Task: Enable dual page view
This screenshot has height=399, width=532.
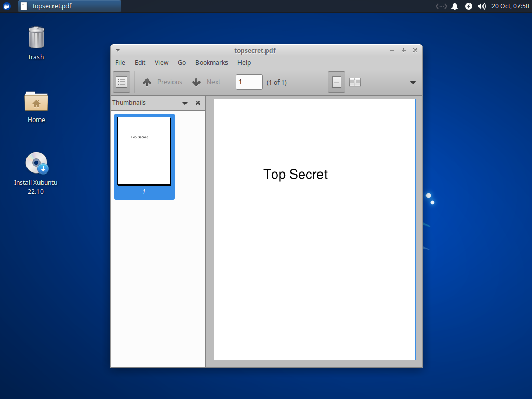Action: (354, 82)
